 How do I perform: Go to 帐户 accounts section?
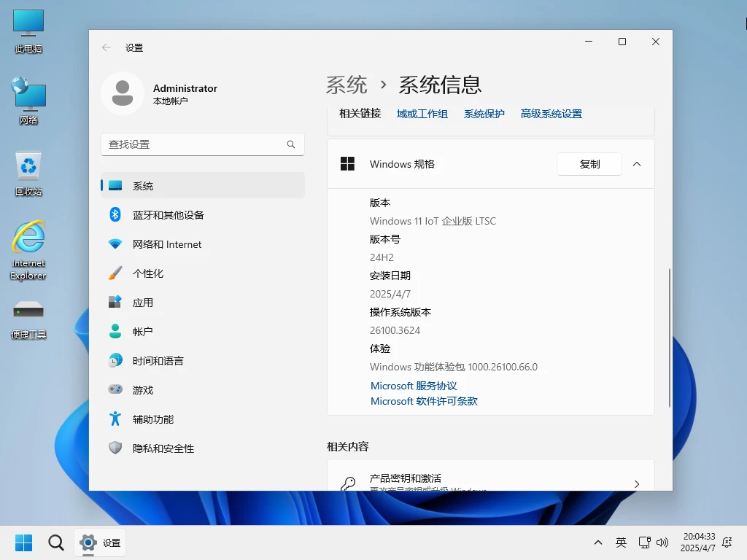(x=142, y=332)
